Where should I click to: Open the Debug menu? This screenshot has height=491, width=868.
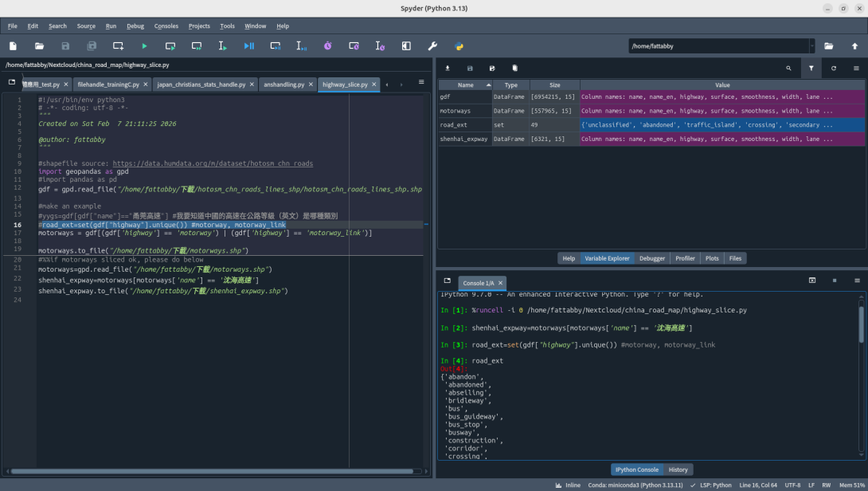tap(135, 26)
